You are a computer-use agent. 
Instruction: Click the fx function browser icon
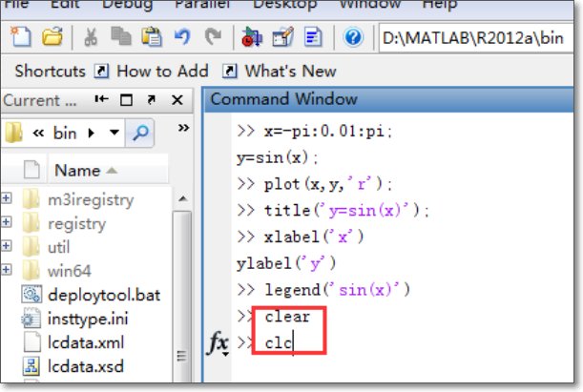point(218,343)
